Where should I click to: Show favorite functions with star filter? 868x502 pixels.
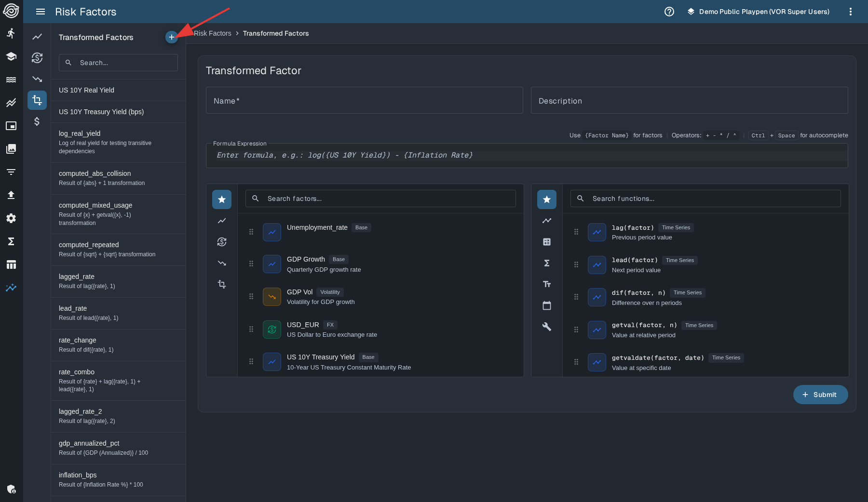click(546, 199)
